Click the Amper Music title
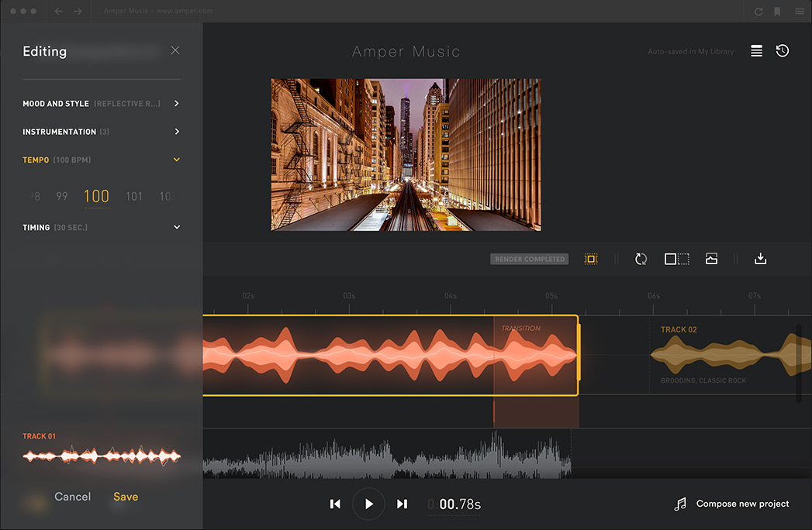Screen dimensions: 812x530 pyautogui.click(x=406, y=51)
